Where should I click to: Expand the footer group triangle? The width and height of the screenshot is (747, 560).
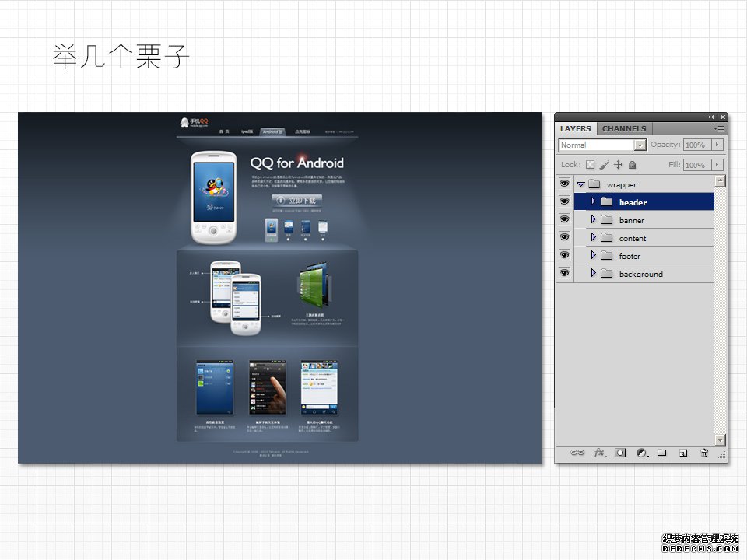(593, 255)
